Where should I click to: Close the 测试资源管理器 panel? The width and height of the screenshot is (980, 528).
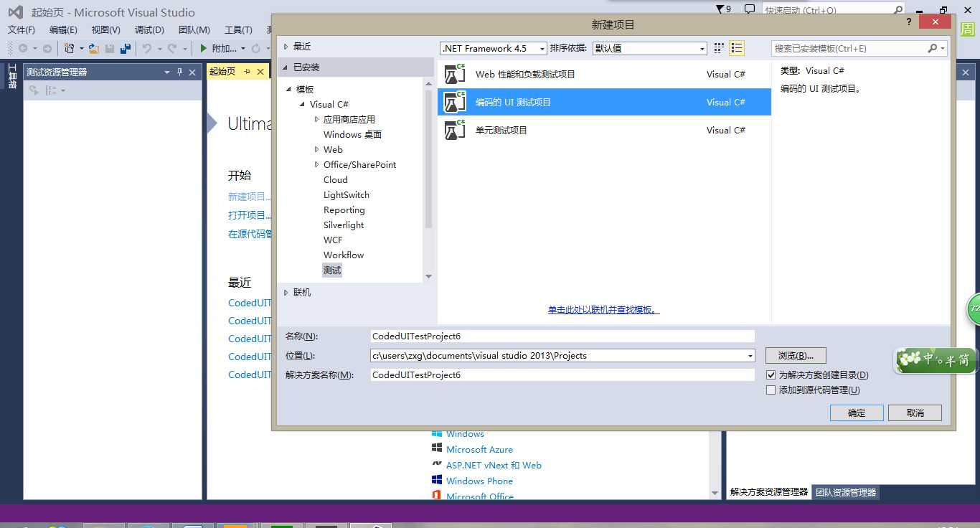click(192, 72)
